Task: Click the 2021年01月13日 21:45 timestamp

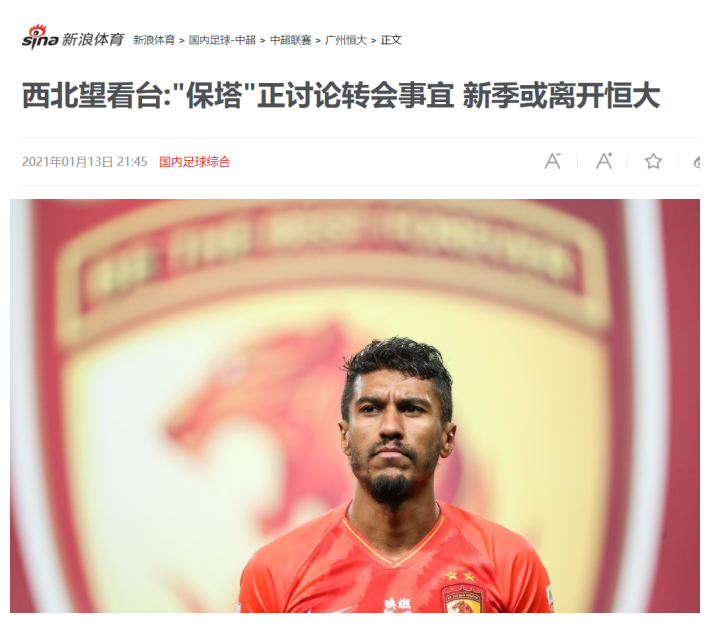Action: (x=85, y=162)
